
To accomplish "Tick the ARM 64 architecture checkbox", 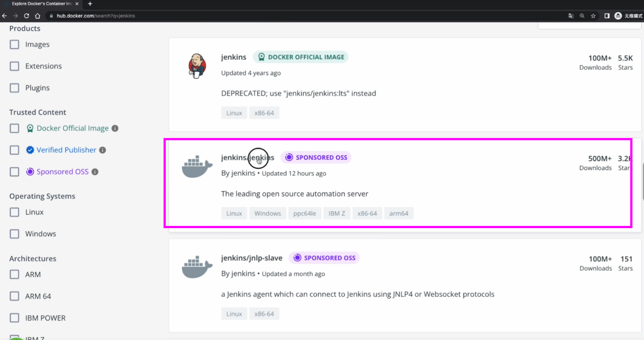I will [x=15, y=296].
